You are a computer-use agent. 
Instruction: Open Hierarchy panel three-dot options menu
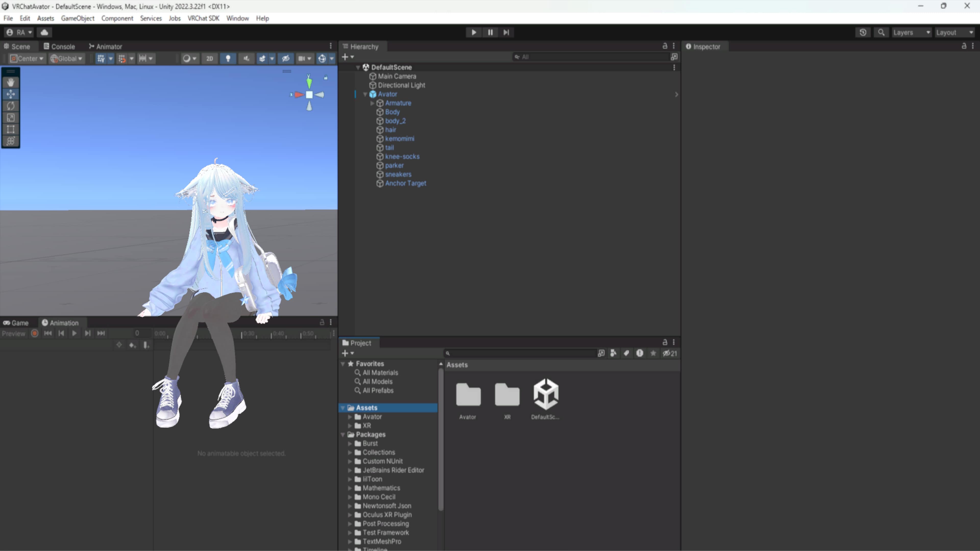674,46
